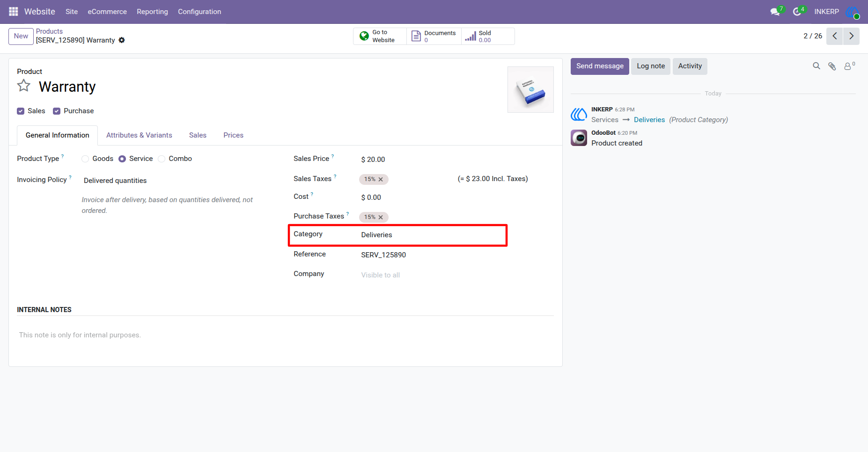Click the Activity button
Image resolution: width=868 pixels, height=452 pixels.
pyautogui.click(x=690, y=66)
